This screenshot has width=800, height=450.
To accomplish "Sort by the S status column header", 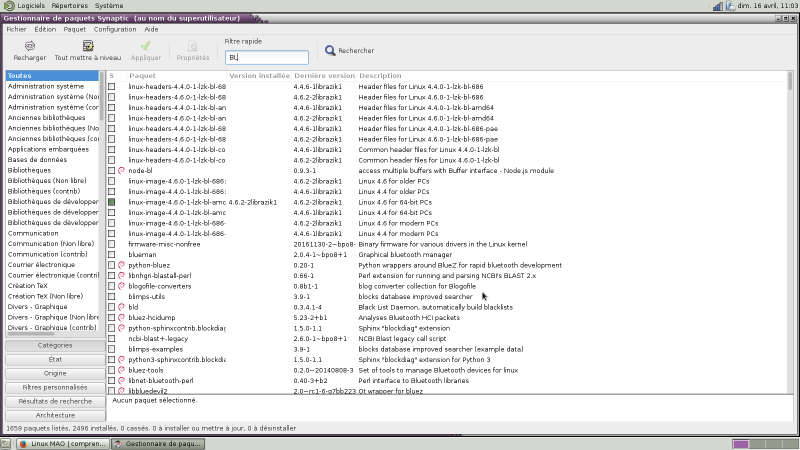I will pos(112,76).
